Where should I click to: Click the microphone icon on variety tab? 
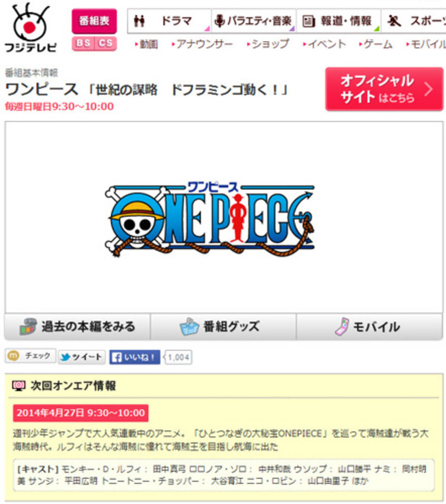[220, 21]
